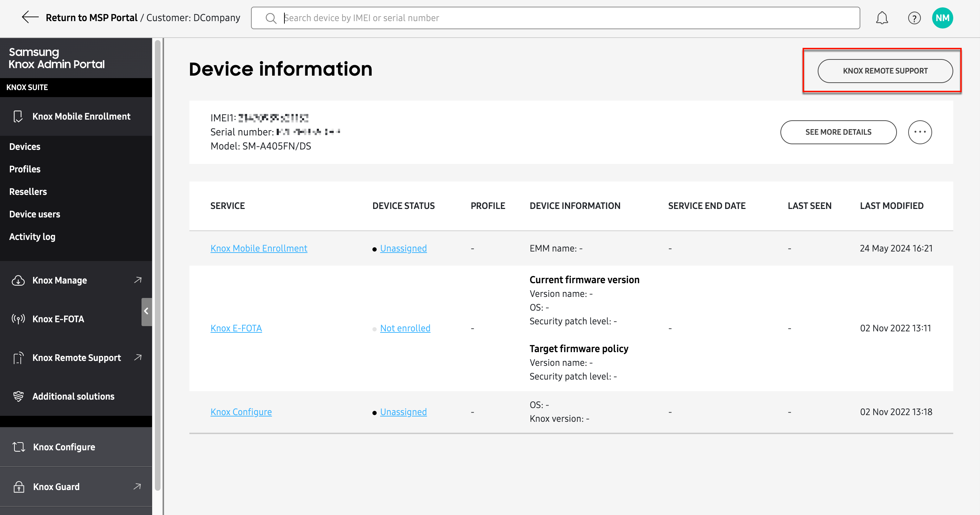Open Knox Remote Support external link arrow
Screen dimensions: 980x515
coord(138,357)
